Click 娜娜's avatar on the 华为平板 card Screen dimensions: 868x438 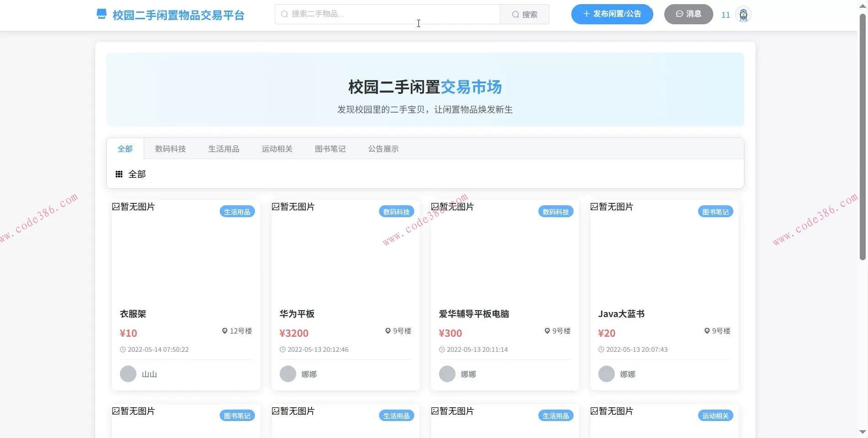pyautogui.click(x=288, y=374)
